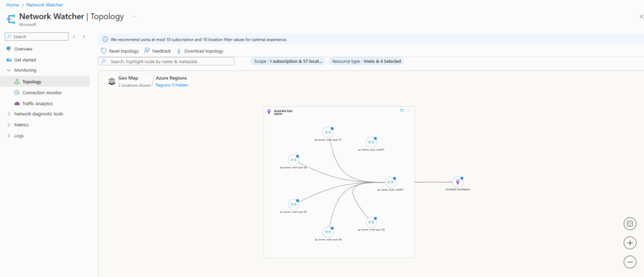Select the az-demo-aue-vnet01 virtual network node

pyautogui.click(x=371, y=142)
